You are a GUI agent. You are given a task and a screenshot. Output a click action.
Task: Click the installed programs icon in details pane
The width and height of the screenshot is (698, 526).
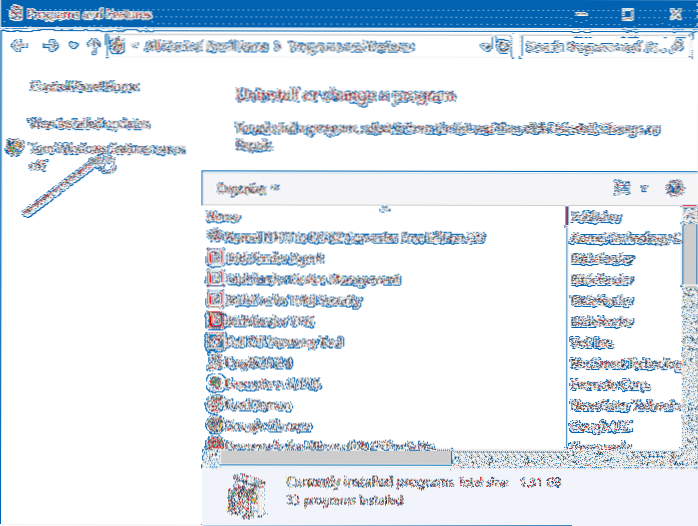pyautogui.click(x=246, y=495)
